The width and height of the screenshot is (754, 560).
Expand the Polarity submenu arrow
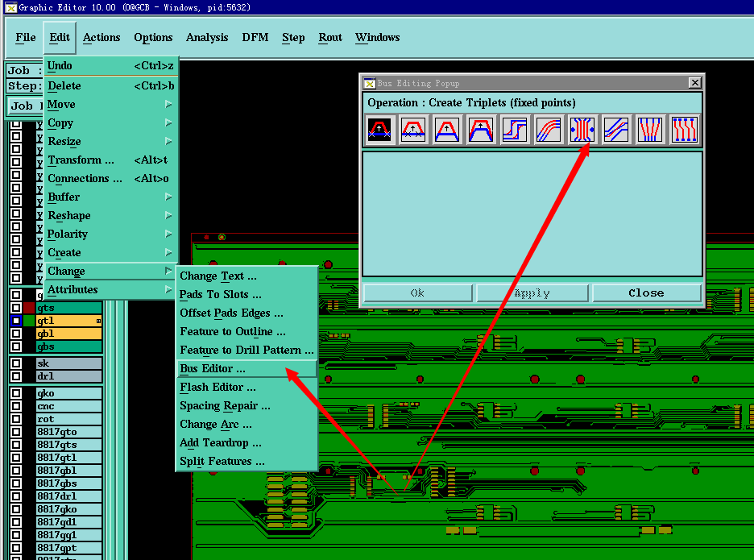[x=168, y=234]
